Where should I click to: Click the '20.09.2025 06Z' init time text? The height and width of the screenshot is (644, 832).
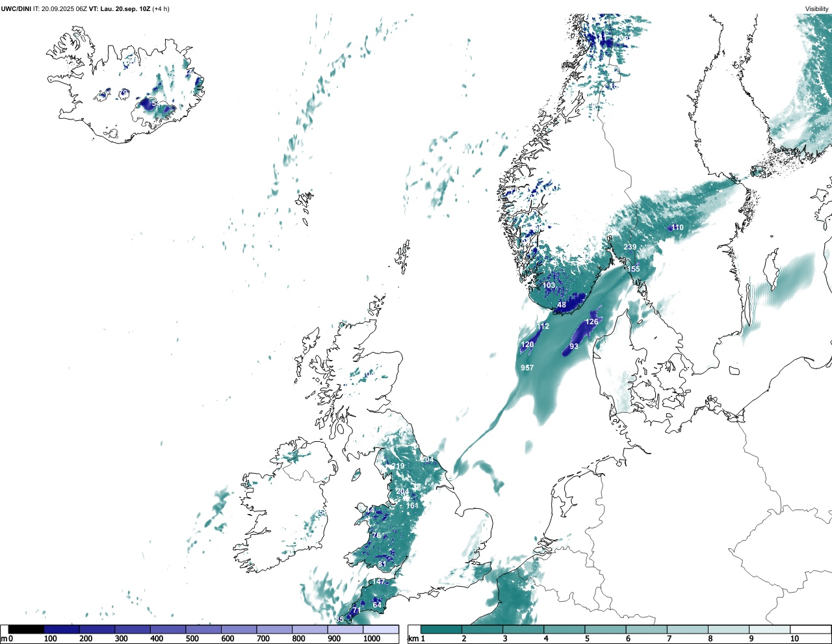tap(64, 9)
